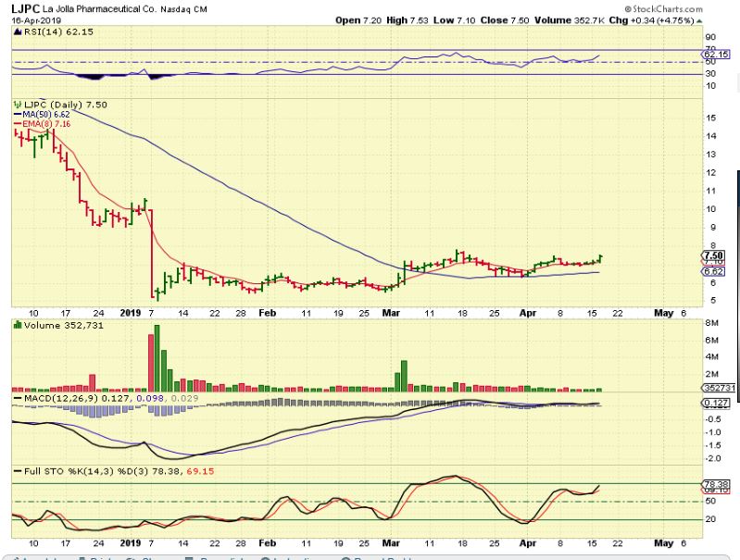The height and width of the screenshot is (560, 740).
Task: Click the tall green March volume spike
Action: [404, 376]
